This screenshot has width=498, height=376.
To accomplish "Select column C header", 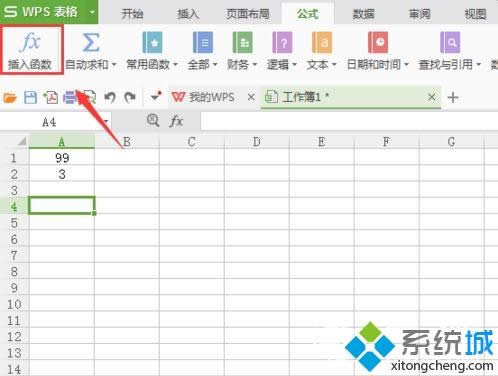I will pyautogui.click(x=192, y=142).
